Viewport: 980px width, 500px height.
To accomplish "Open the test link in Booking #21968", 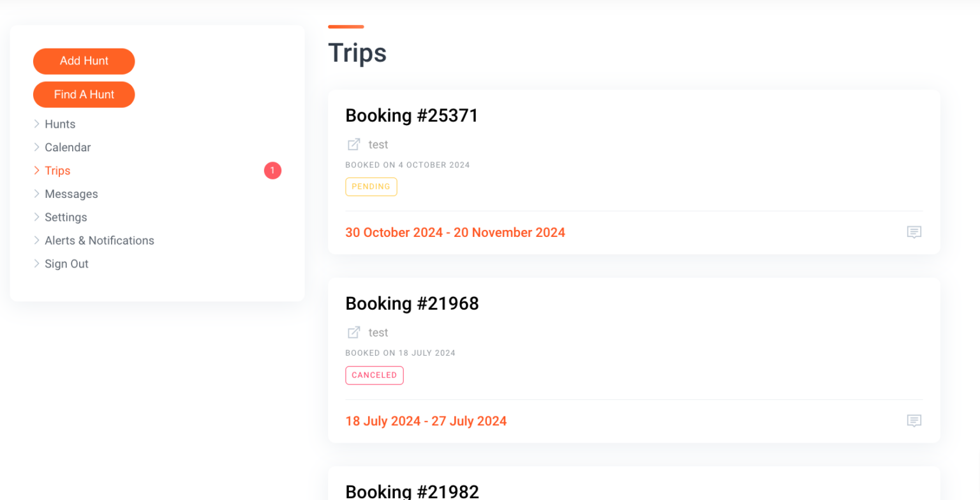I will tap(378, 333).
